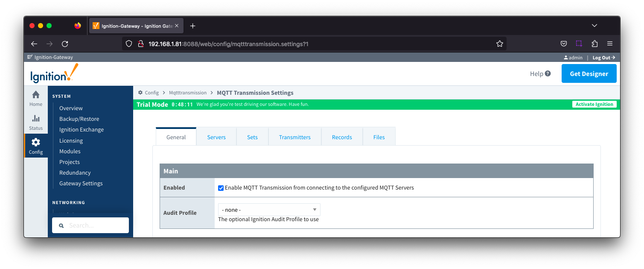Click the Get Designer button

pos(589,73)
